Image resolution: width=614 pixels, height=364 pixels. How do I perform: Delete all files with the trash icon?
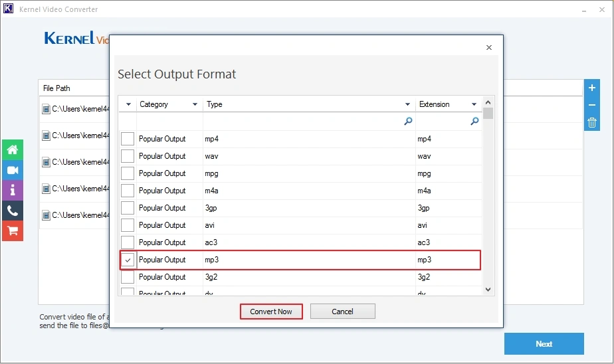592,122
